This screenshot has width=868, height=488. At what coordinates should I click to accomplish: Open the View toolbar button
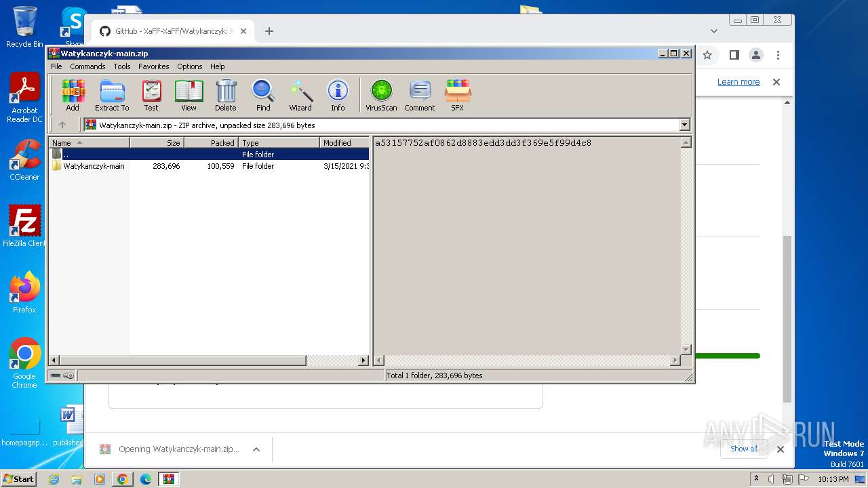click(189, 96)
